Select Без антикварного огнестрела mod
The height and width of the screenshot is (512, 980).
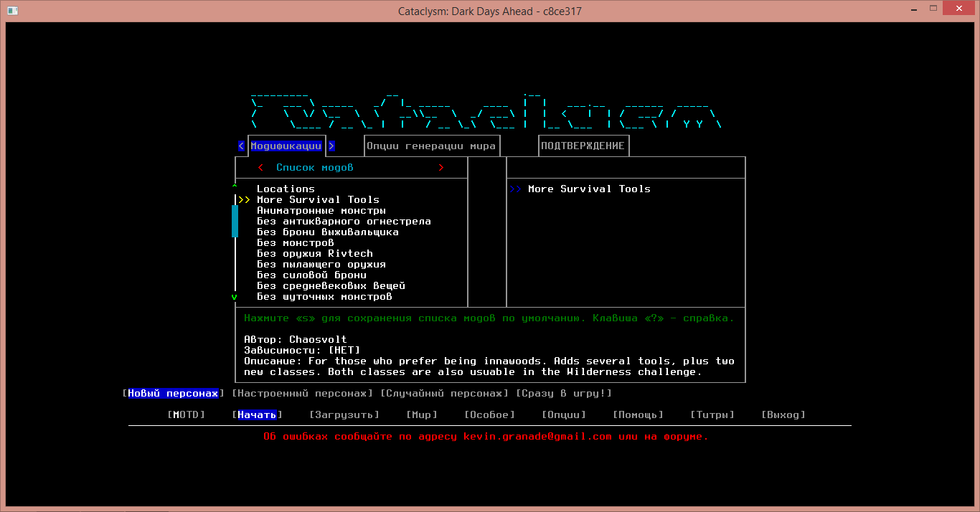[344, 221]
